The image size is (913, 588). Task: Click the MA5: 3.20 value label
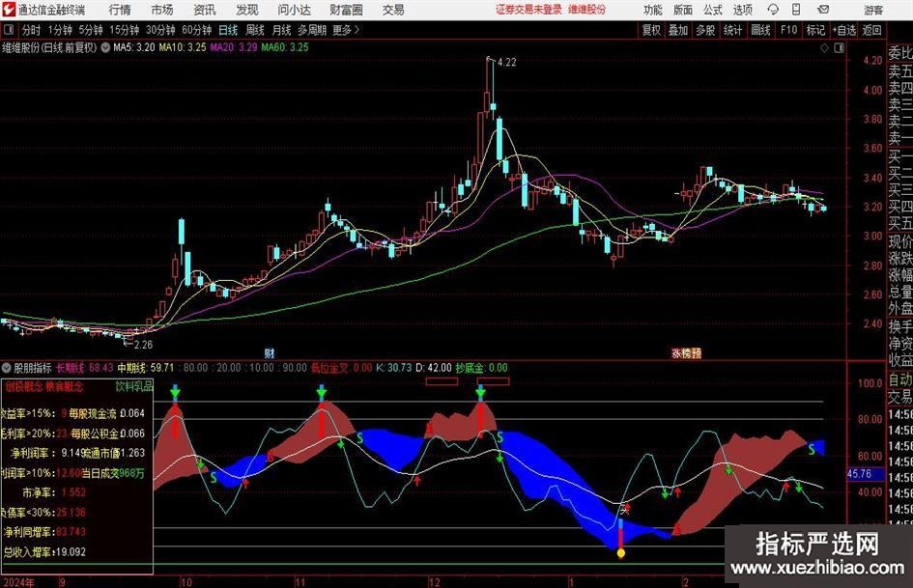tap(134, 47)
